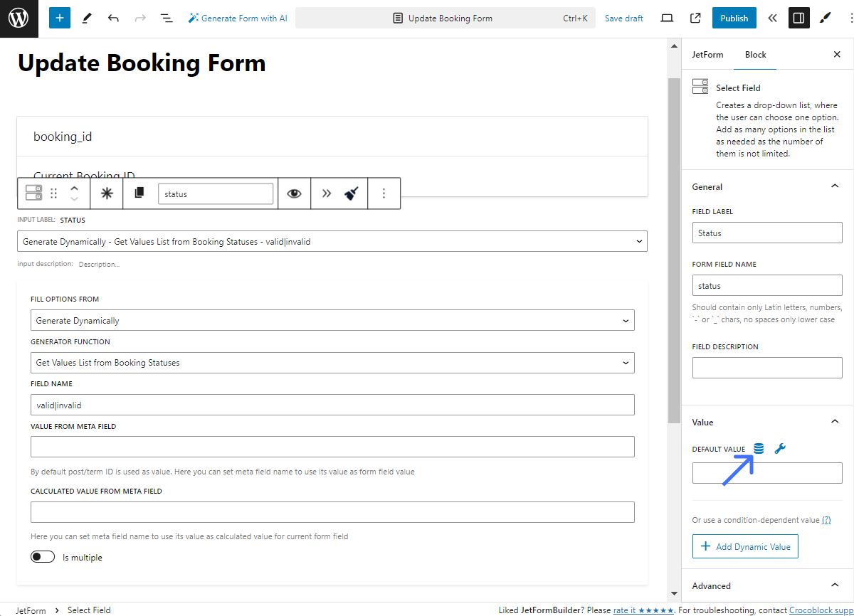Click the database preset icon by Default Value
Image resolution: width=854 pixels, height=616 pixels.
click(x=759, y=449)
